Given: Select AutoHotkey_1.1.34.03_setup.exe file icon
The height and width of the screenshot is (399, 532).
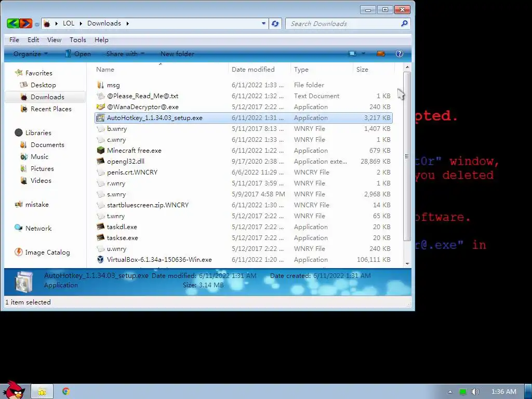Looking at the screenshot, I should click(100, 118).
